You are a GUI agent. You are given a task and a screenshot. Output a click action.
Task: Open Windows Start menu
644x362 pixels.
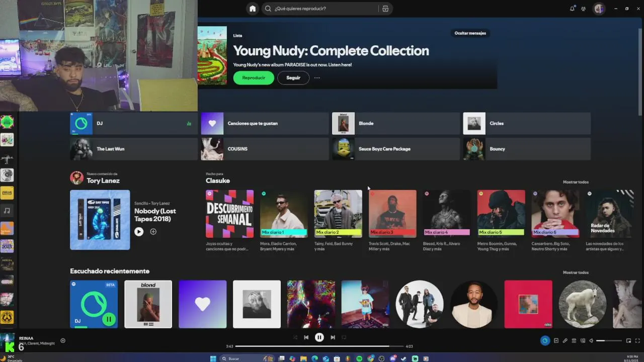[x=213, y=358]
